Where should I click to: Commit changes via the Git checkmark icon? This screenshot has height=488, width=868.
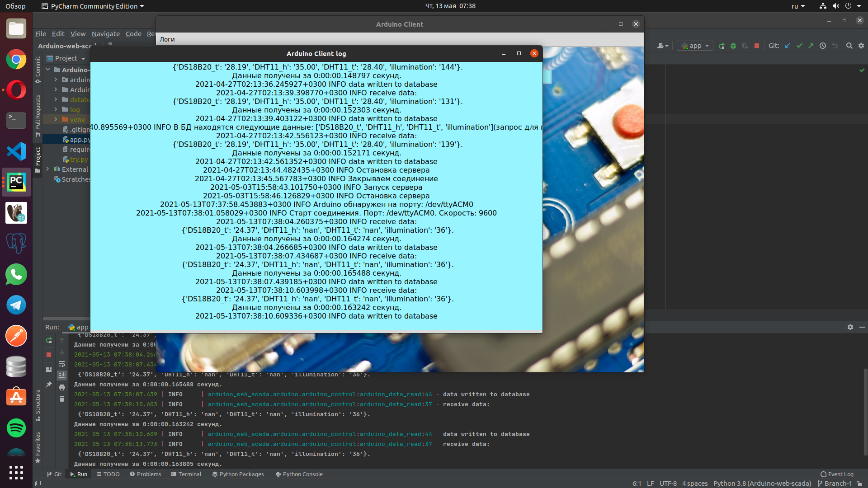point(800,46)
